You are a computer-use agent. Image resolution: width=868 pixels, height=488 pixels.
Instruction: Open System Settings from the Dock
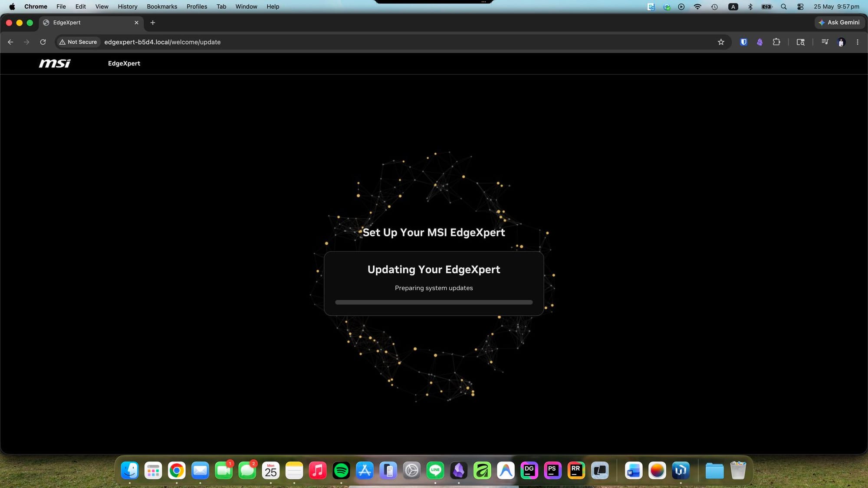[411, 470]
